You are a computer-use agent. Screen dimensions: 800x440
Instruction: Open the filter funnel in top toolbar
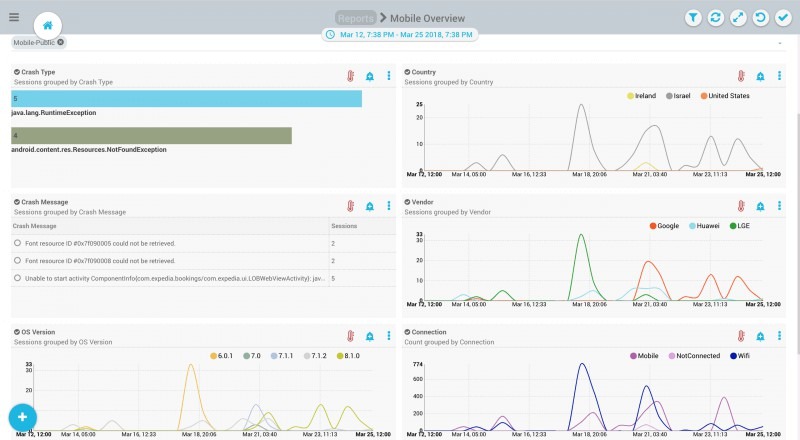click(x=692, y=18)
